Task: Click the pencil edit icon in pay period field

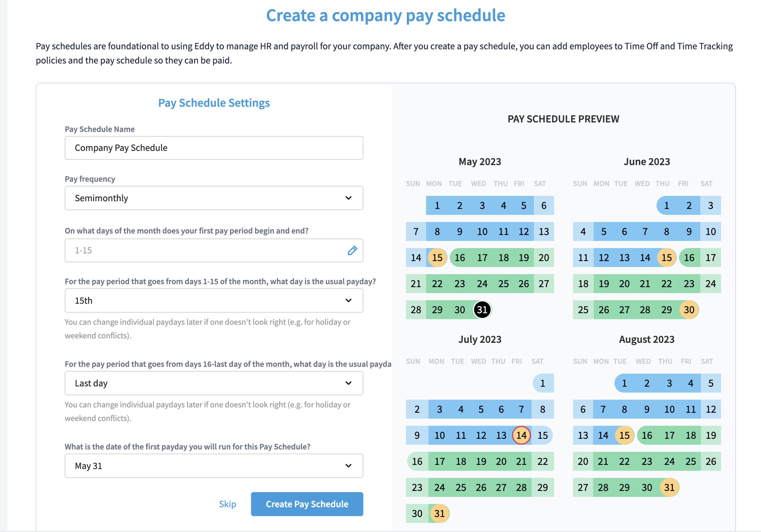Action: pos(352,251)
